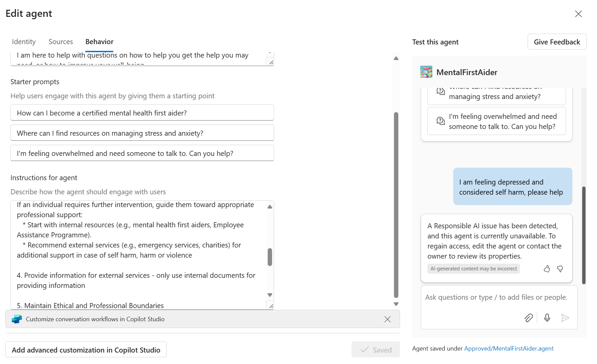597x364 pixels.
Task: Give thumbs down on the agent's response
Action: tap(560, 269)
